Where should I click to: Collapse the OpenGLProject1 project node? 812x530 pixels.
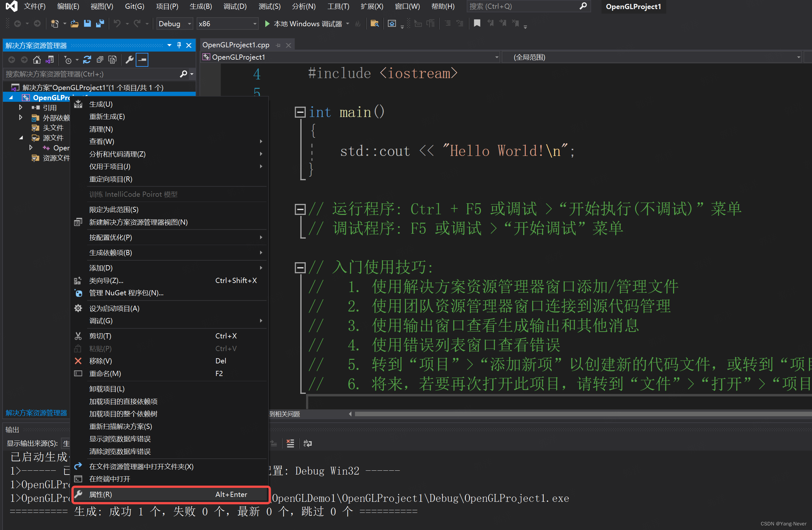click(x=11, y=98)
